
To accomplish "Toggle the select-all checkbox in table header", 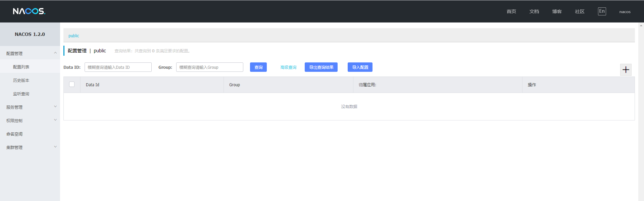I will [x=72, y=84].
